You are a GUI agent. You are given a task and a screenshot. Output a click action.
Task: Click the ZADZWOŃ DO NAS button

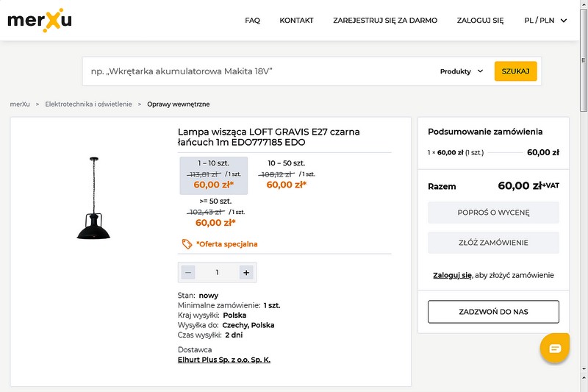coord(493,312)
